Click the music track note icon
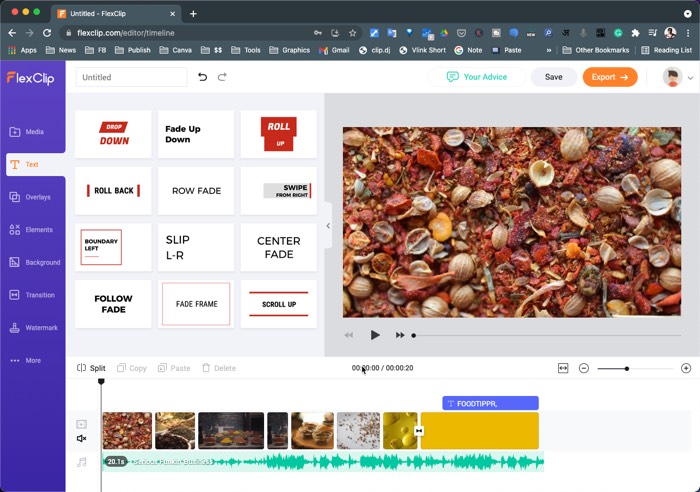The width and height of the screenshot is (700, 492). (x=81, y=462)
